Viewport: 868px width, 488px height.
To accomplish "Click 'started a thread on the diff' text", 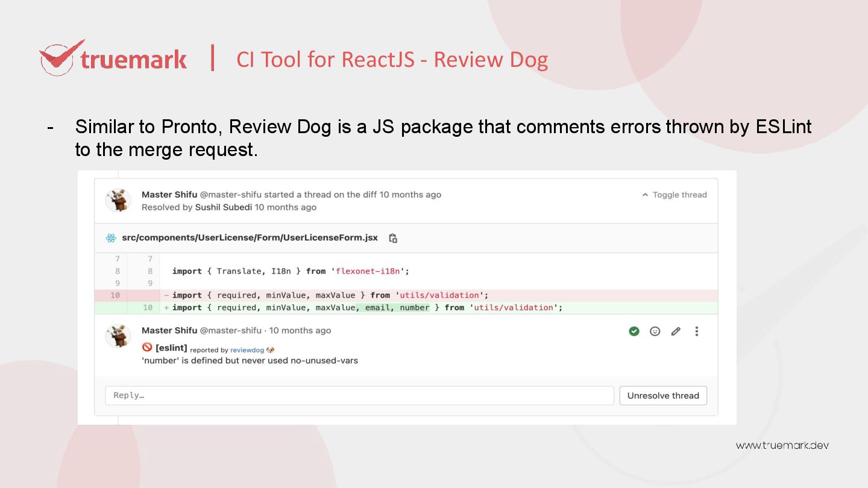I will tap(321, 195).
